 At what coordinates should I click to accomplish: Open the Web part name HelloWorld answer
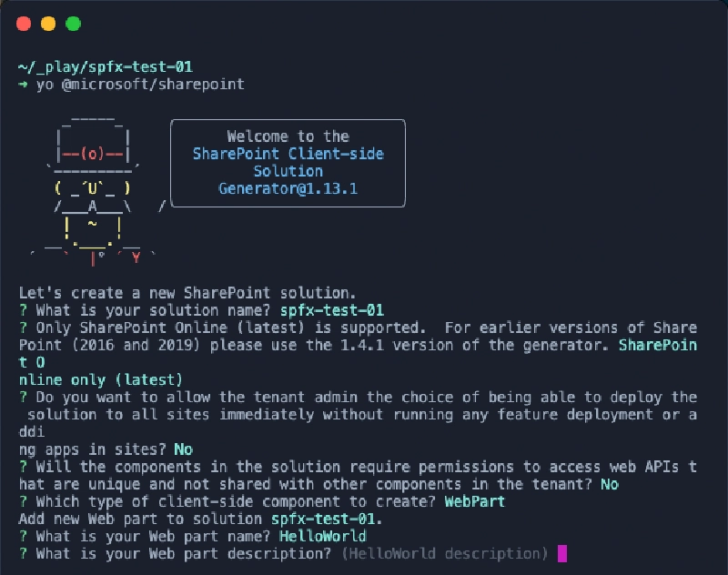[x=323, y=536]
